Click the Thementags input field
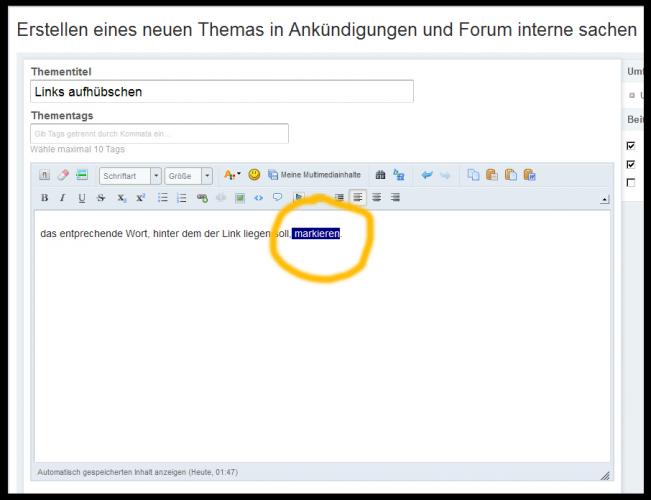The width and height of the screenshot is (651, 500). pos(159,133)
